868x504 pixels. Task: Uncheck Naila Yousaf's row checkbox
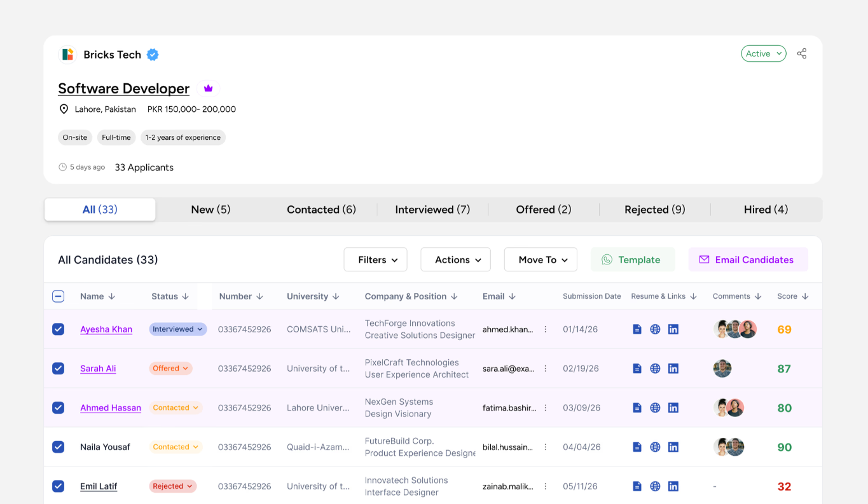[x=58, y=447]
